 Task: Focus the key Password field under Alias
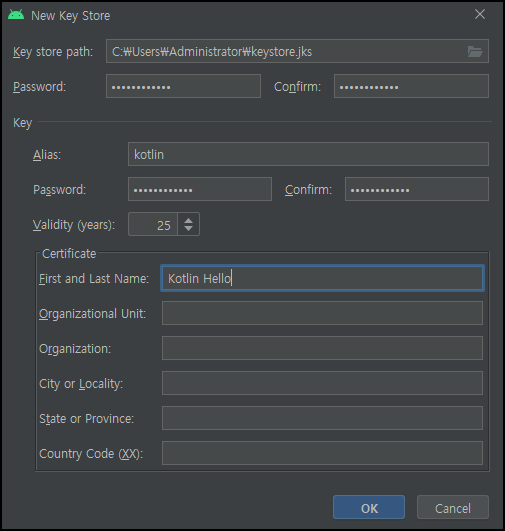pyautogui.click(x=200, y=189)
